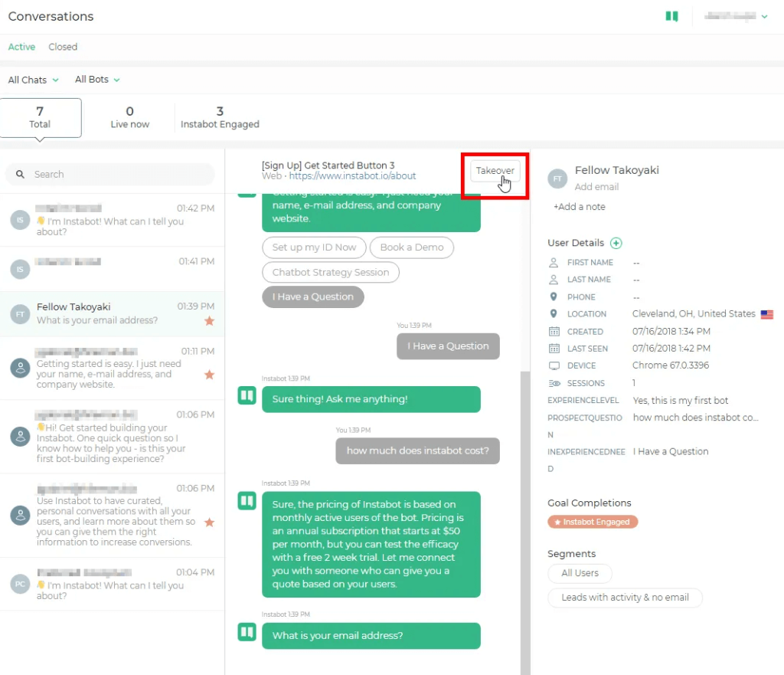Select the 0 Live now tab
The height and width of the screenshot is (675, 784).
pyautogui.click(x=130, y=117)
